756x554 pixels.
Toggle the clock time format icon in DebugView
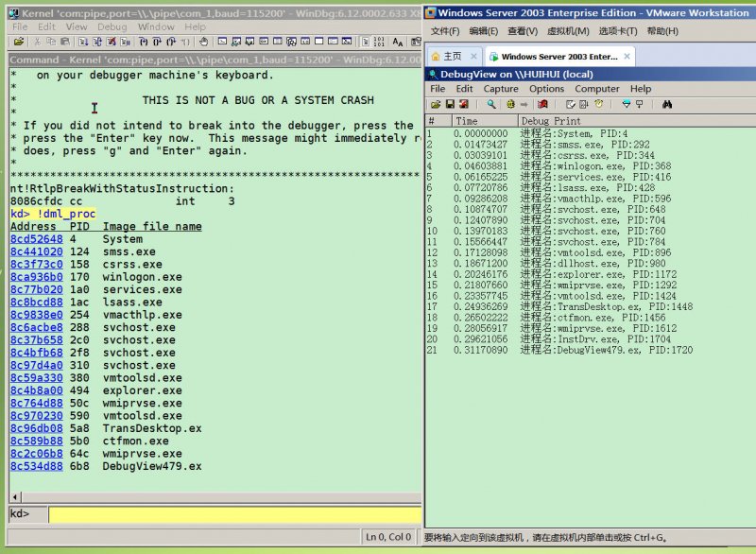[599, 104]
